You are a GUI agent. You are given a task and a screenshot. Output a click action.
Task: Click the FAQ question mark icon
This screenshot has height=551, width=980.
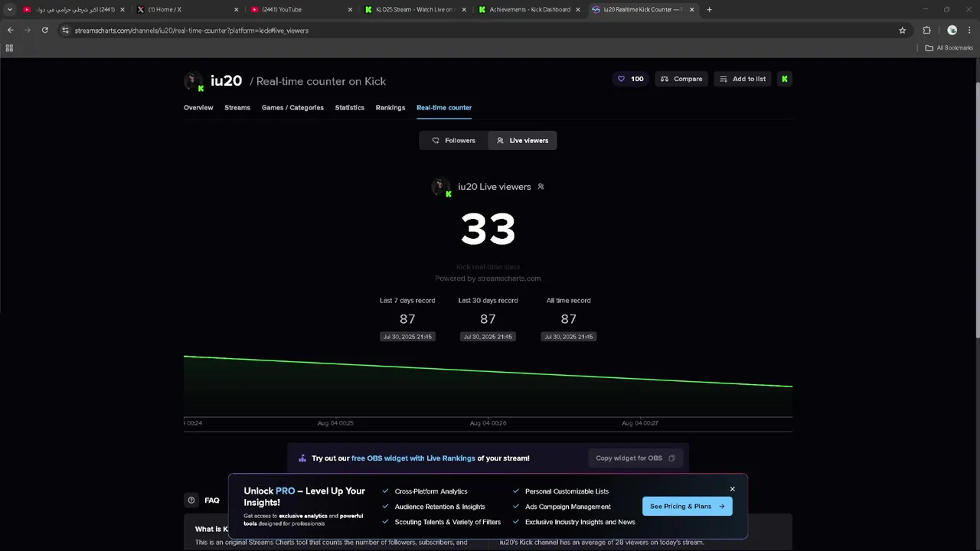click(x=191, y=500)
